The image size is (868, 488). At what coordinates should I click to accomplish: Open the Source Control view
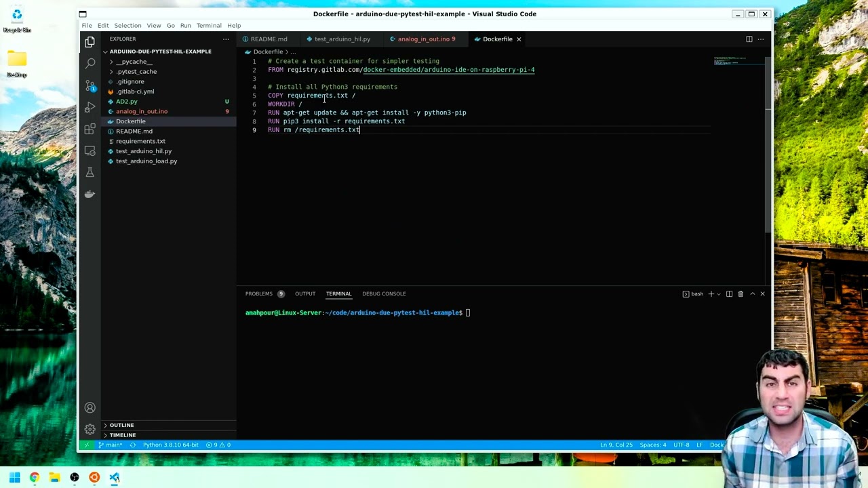click(x=90, y=85)
